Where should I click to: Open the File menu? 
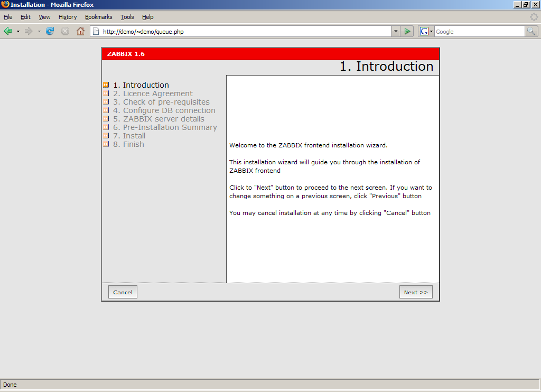8,17
